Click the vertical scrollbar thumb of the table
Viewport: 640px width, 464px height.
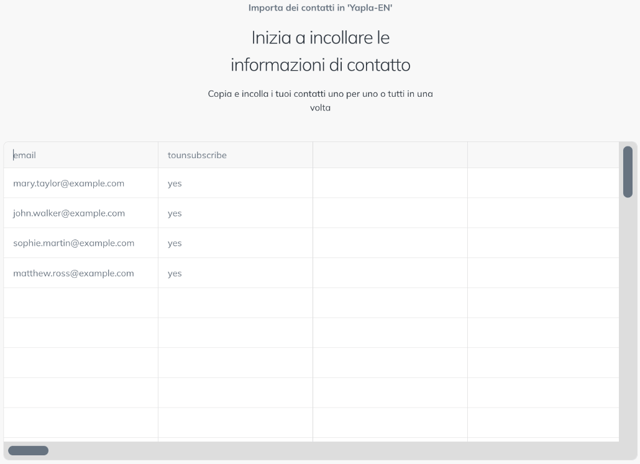coord(628,172)
